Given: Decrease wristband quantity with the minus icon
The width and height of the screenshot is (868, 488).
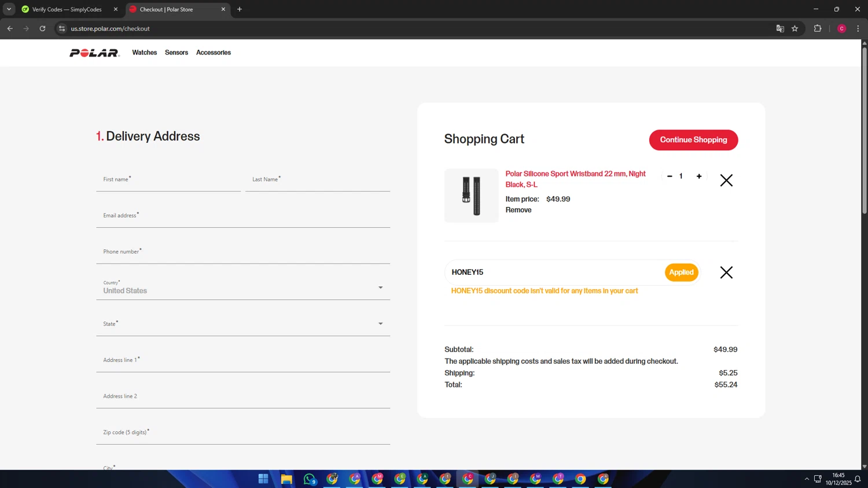Looking at the screenshot, I should 670,176.
